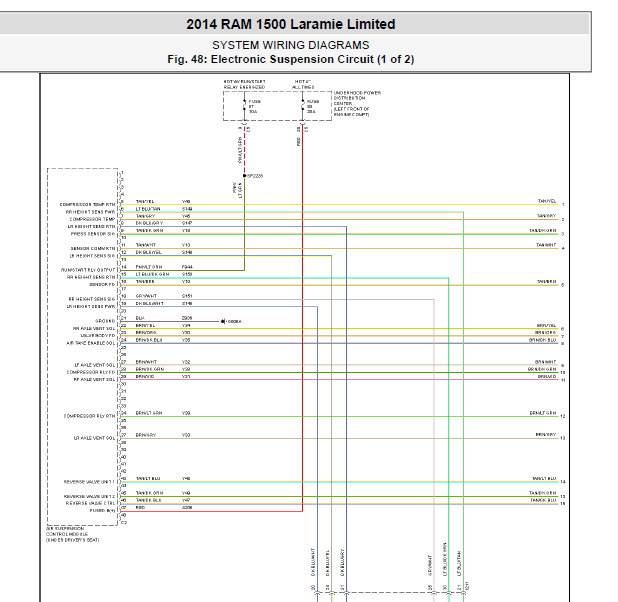Viewport: 618px width, 602px height.
Task: Click the "COMPRESSOR TEMP RTN" pin label
Action: pyautogui.click(x=87, y=205)
